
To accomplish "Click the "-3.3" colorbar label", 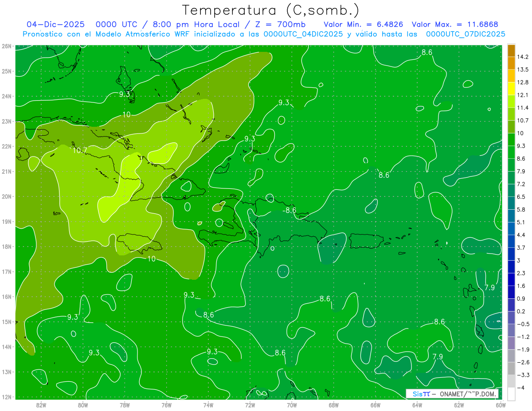I will [523, 375].
